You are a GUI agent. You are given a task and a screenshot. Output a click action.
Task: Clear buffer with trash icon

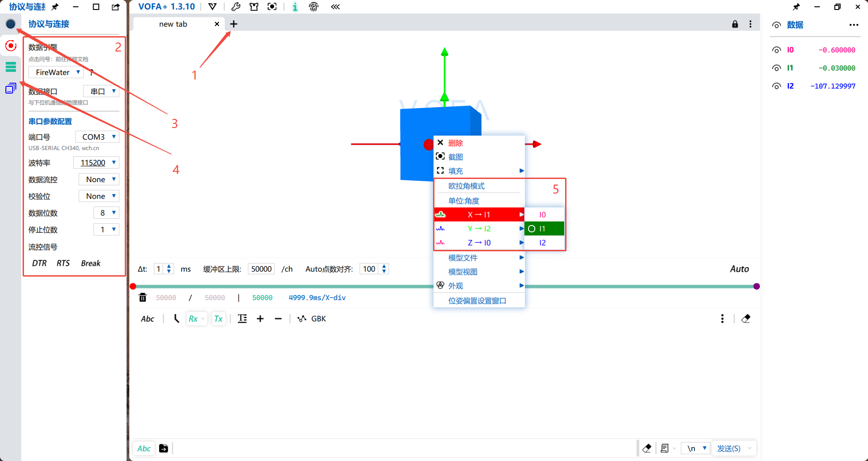click(143, 297)
